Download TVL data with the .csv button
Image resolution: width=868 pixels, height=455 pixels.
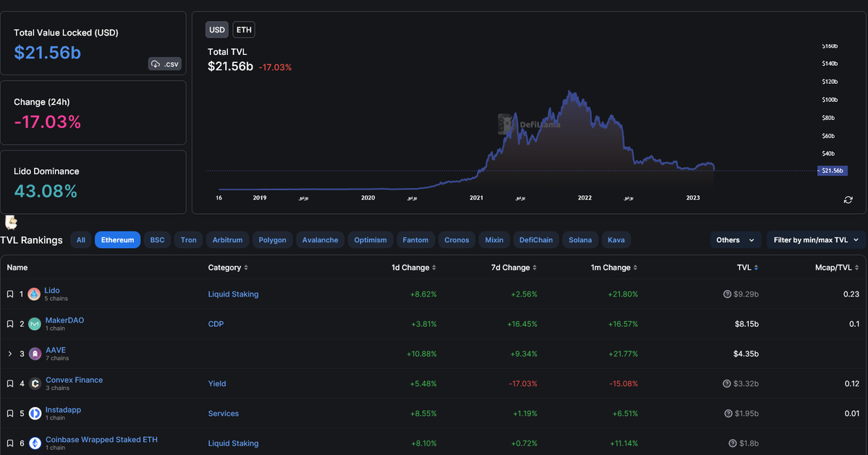tap(165, 64)
